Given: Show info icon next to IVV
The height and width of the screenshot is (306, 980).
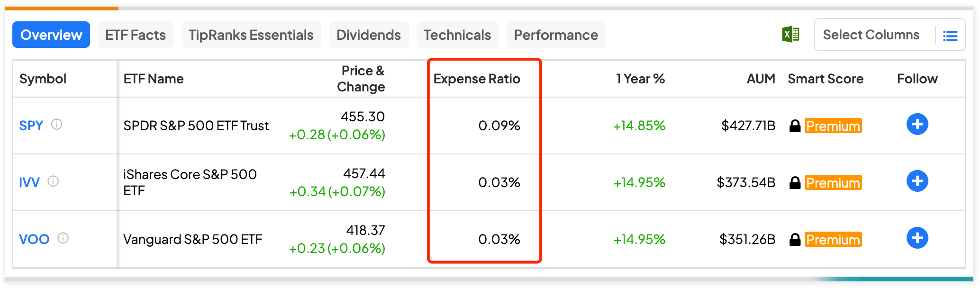Looking at the screenshot, I should coord(53,181).
